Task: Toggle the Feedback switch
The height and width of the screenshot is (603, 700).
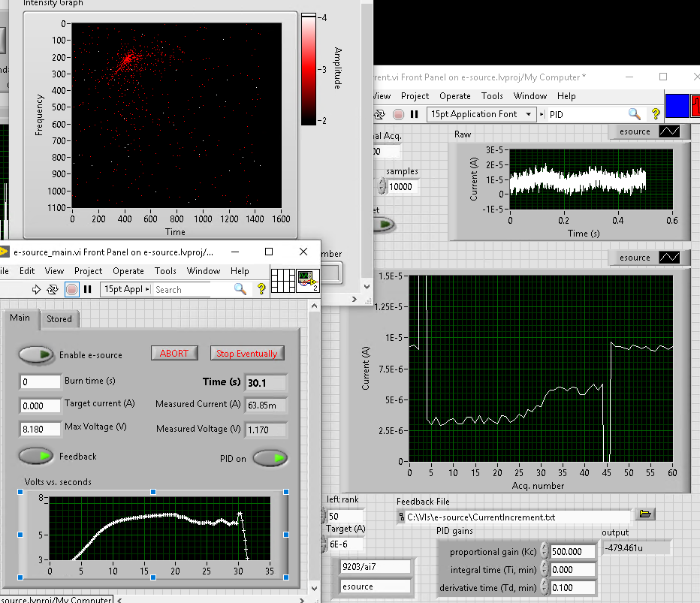Action: point(37,456)
